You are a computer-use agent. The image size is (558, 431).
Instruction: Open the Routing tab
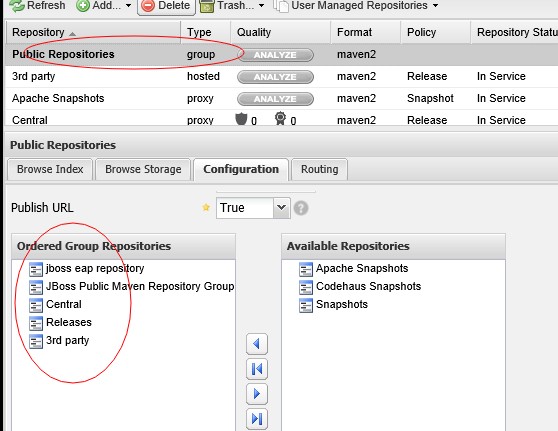[319, 169]
